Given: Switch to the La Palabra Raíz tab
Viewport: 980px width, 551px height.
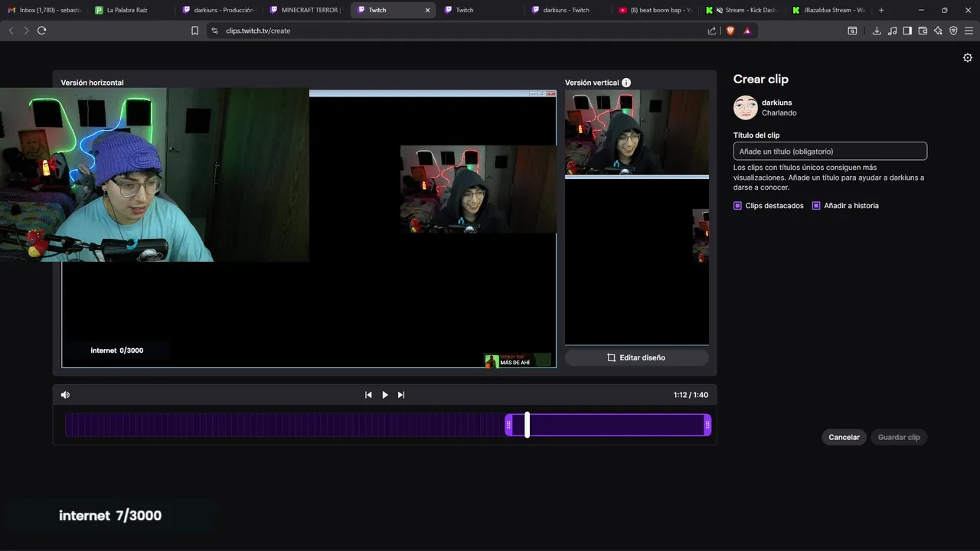Looking at the screenshot, I should click(x=130, y=10).
